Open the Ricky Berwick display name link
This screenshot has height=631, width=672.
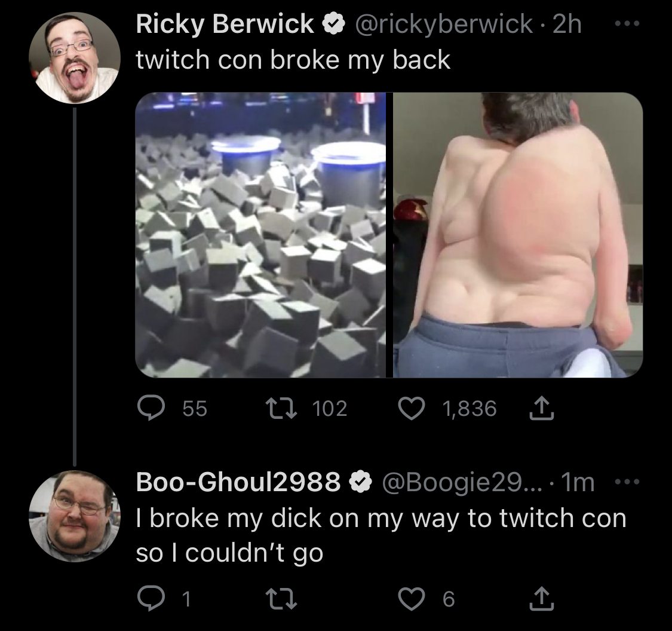(225, 23)
